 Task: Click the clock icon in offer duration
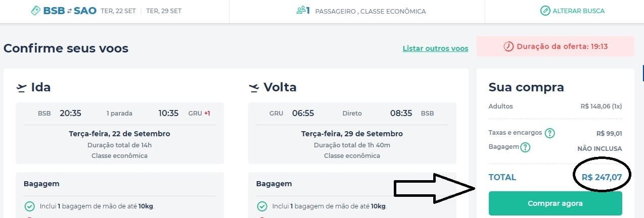click(509, 46)
